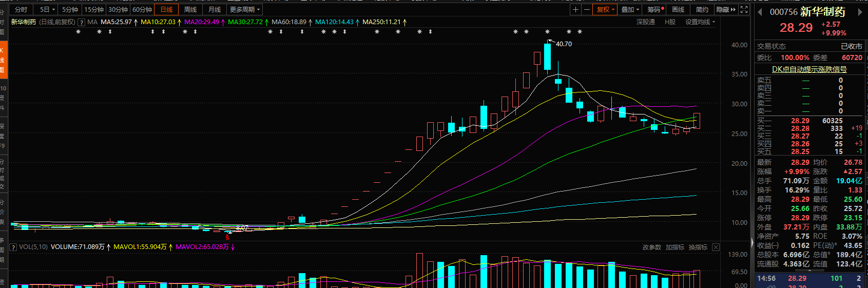Click the MA60:18.89 label
868x288 pixels.
(x=289, y=22)
